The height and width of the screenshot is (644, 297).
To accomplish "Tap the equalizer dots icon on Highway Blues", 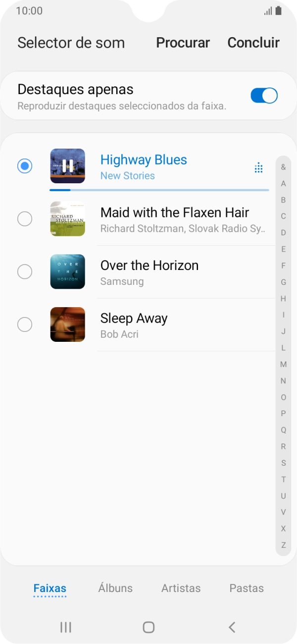I will tap(258, 167).
